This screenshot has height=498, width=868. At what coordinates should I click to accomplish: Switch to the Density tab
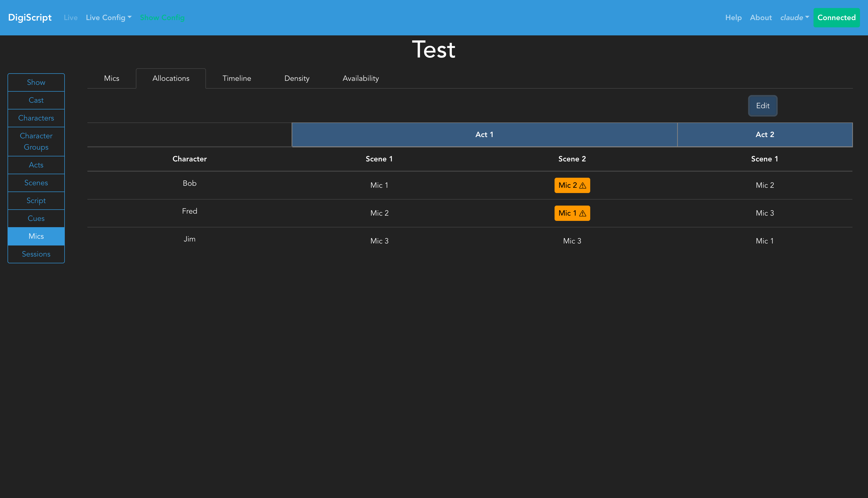point(297,78)
